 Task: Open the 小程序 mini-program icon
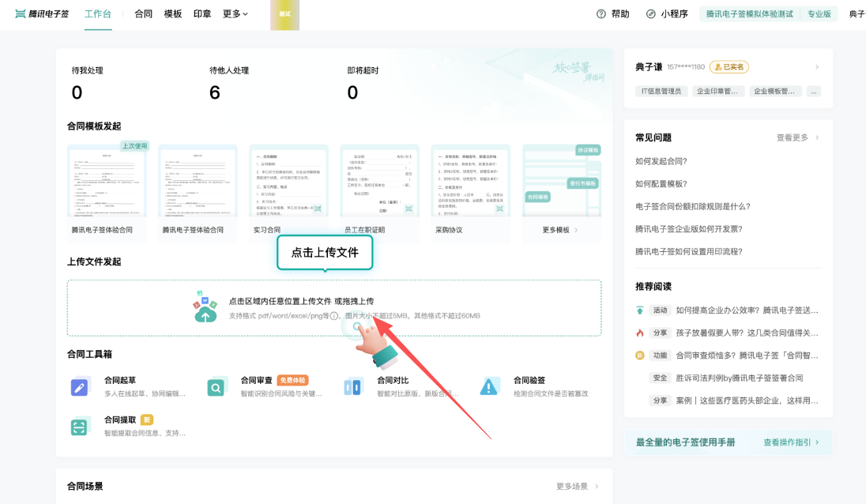pyautogui.click(x=651, y=13)
